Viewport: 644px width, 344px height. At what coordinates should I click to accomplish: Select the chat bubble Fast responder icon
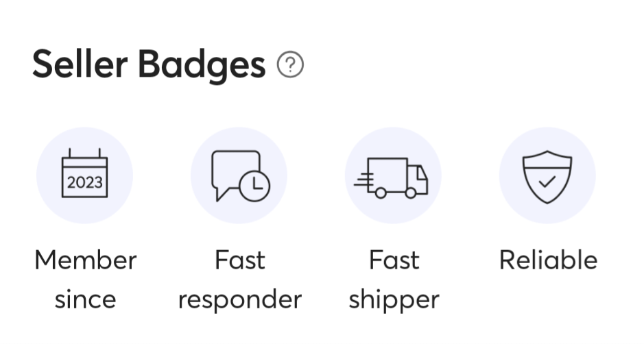click(x=239, y=175)
